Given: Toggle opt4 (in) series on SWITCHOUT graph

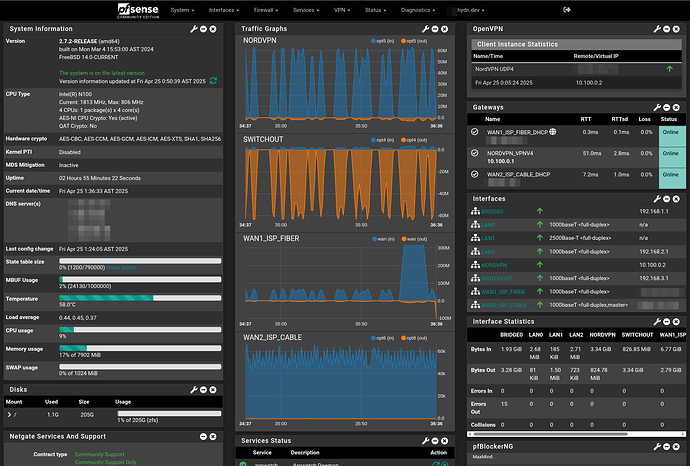Looking at the screenshot, I should (x=382, y=140).
